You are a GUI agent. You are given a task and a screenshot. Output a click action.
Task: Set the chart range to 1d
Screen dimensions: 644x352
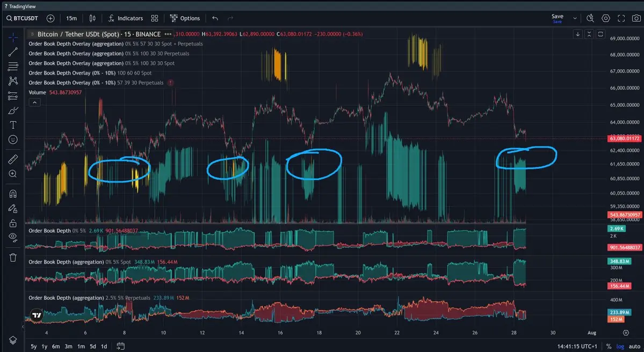104,346
